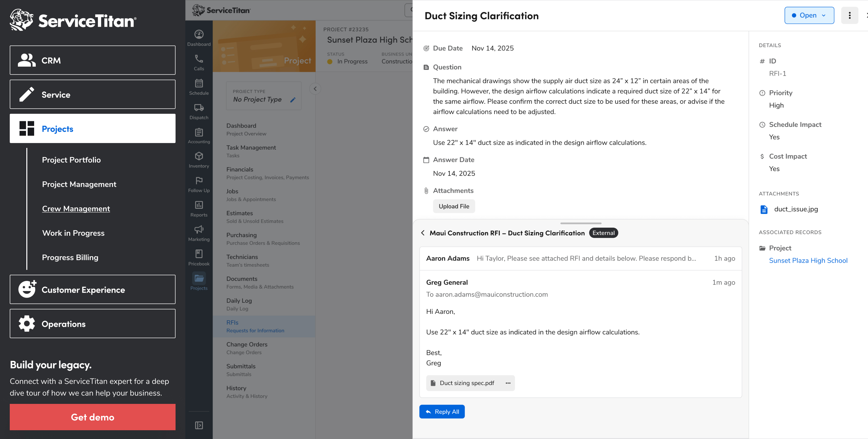This screenshot has height=439, width=868.
Task: Go back using email thread chevron
Action: coord(423,233)
